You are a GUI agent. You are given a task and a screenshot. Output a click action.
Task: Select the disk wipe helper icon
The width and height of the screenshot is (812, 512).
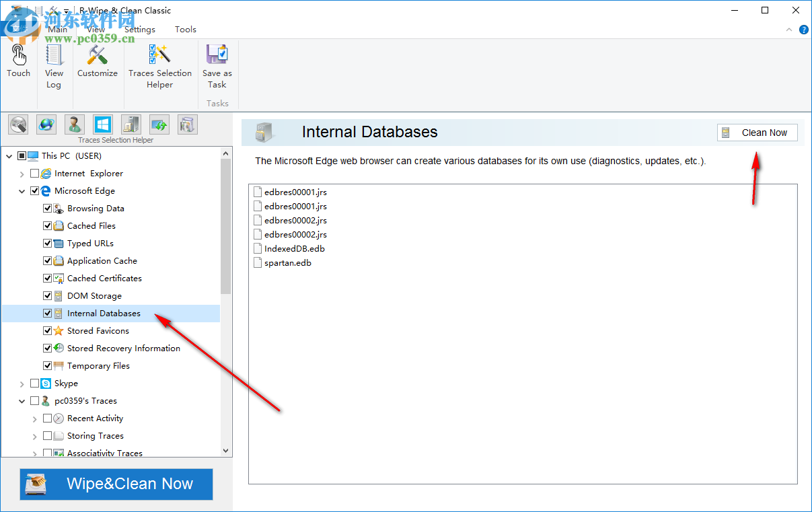[18, 124]
